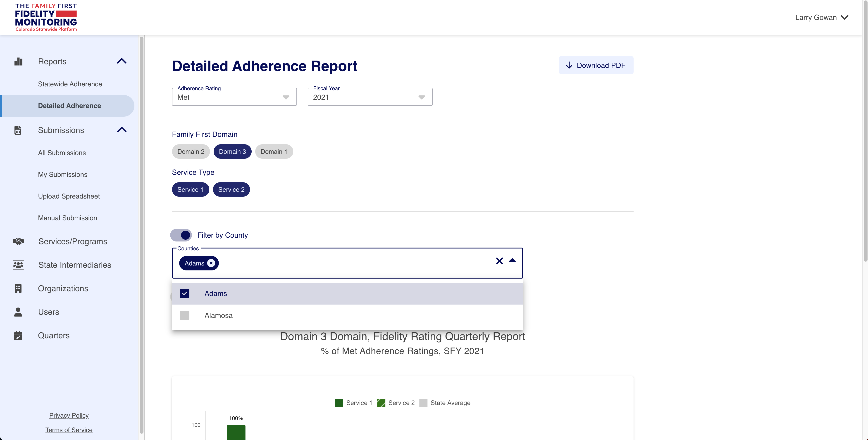Image resolution: width=868 pixels, height=440 pixels.
Task: Open the Fiscal Year dropdown
Action: click(x=370, y=97)
